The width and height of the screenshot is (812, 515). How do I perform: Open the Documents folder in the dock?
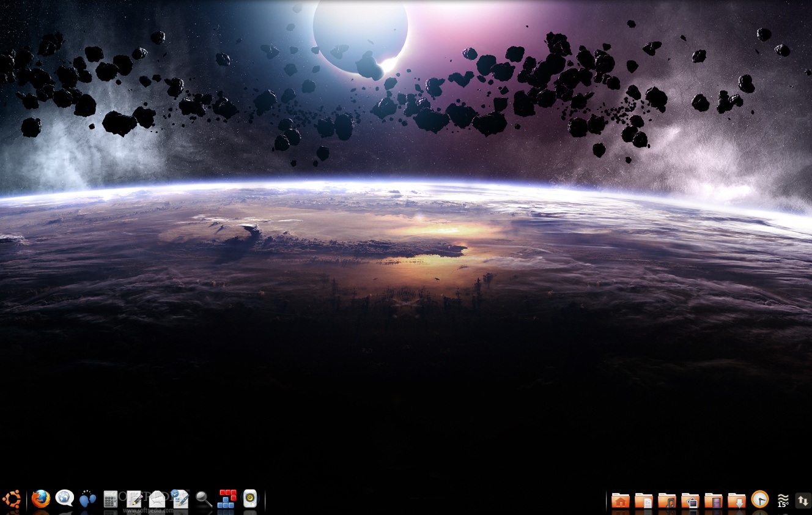pos(644,500)
